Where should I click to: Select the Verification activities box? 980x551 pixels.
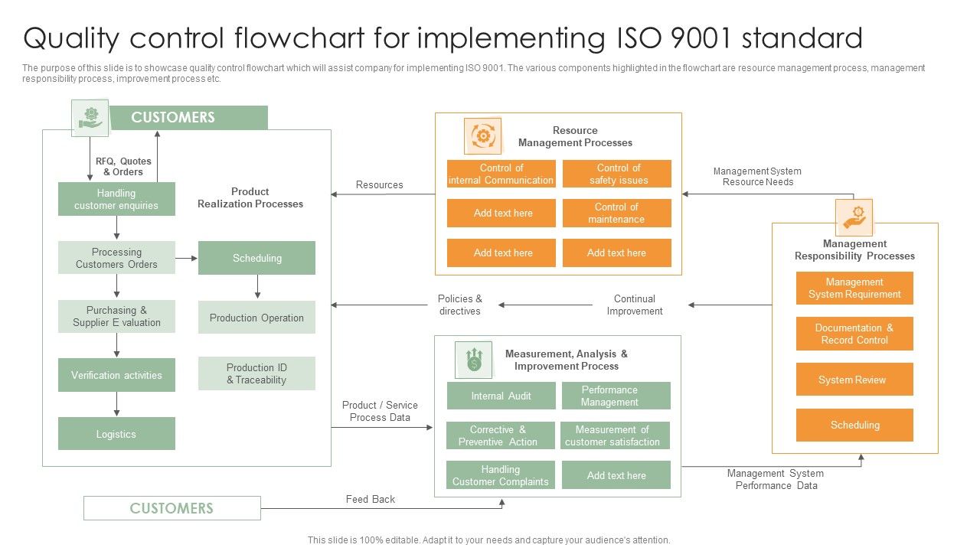click(116, 375)
